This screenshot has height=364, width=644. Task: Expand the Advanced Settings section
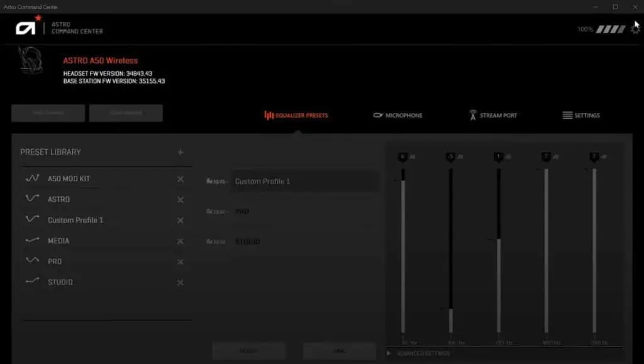(390, 352)
